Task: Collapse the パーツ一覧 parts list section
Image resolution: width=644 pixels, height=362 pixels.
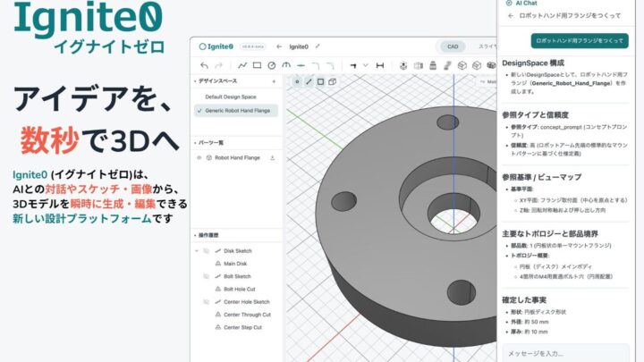Action: pyautogui.click(x=195, y=143)
